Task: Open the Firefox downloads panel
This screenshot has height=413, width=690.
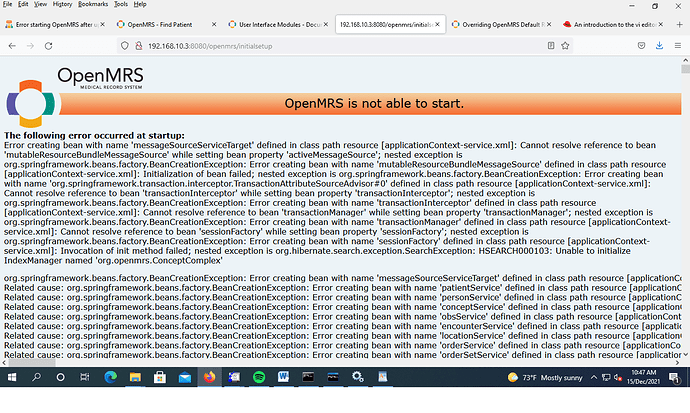Action: coord(659,45)
